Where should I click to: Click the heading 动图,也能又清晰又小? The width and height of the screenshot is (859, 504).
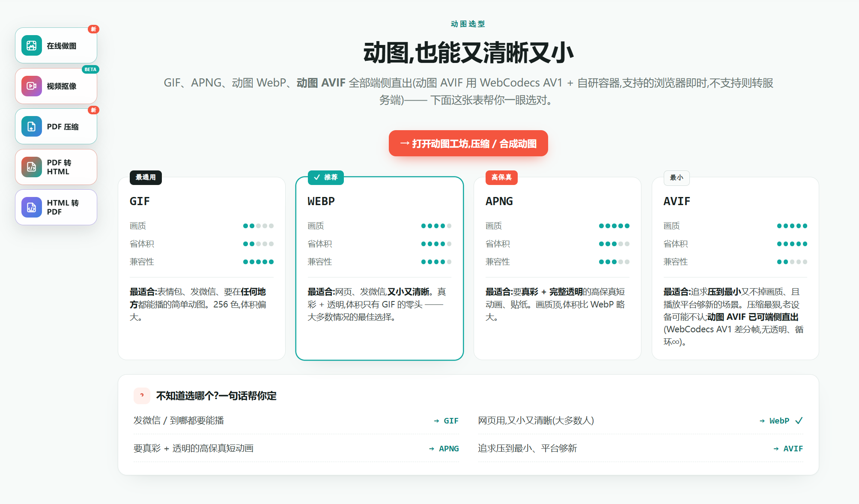468,53
